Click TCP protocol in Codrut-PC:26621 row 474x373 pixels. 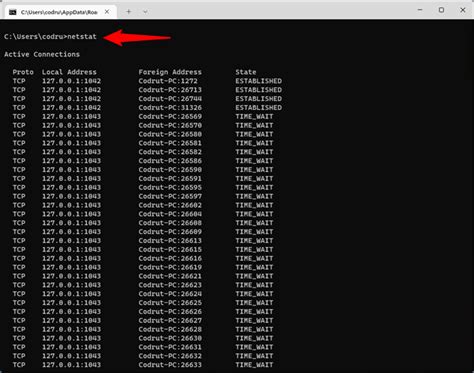tap(19, 276)
